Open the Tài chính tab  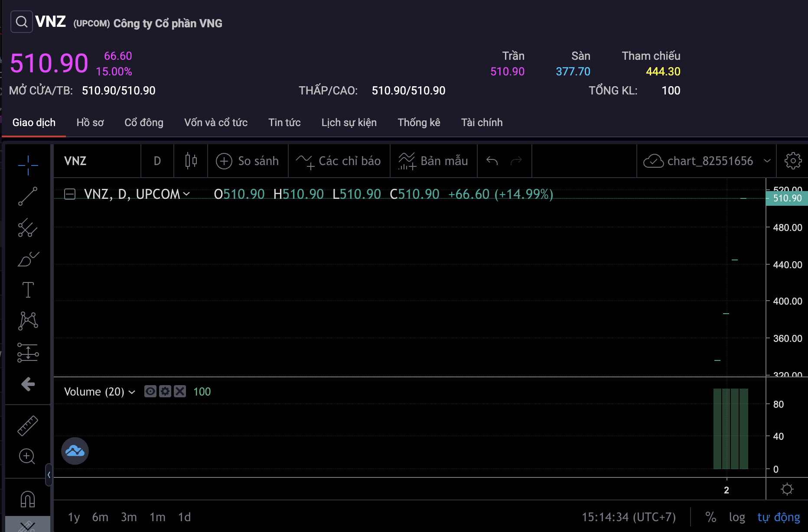pos(482,123)
